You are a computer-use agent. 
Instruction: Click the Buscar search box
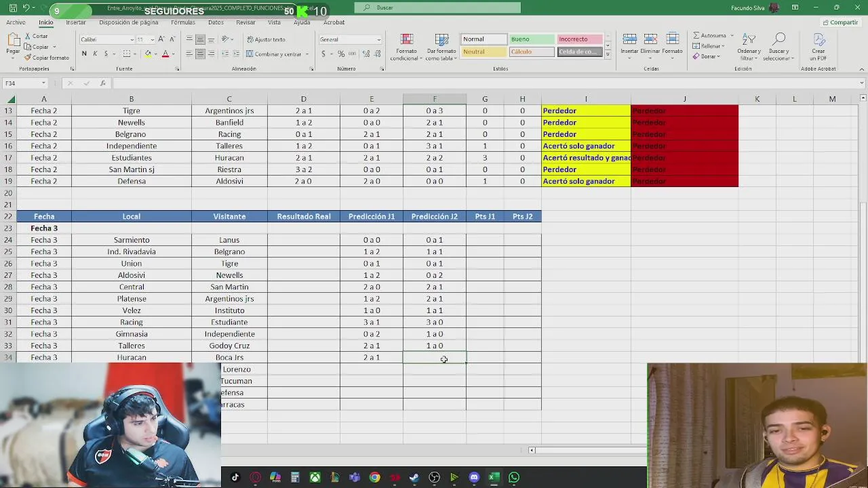point(437,7)
